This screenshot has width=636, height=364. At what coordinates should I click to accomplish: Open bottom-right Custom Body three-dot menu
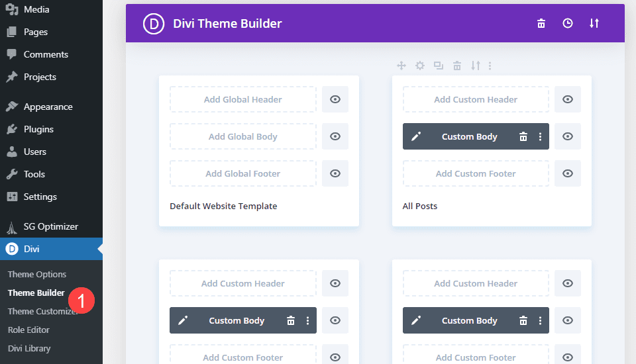(x=540, y=320)
